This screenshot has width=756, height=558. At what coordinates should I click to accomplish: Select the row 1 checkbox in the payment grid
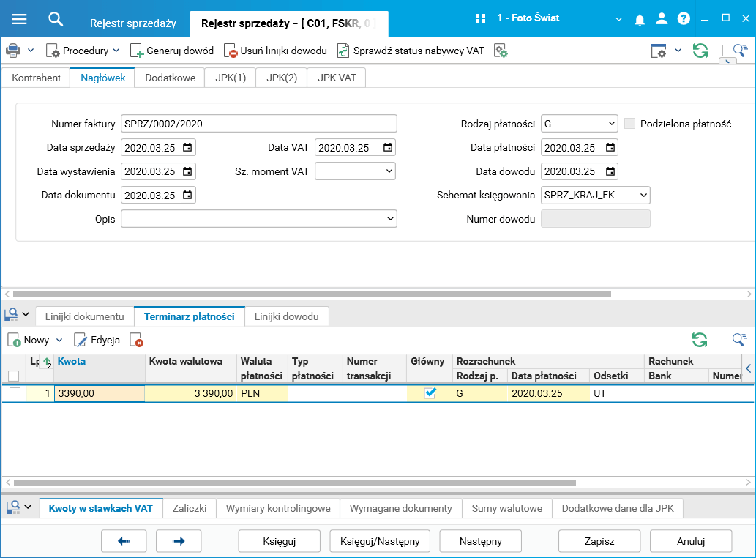click(15, 393)
